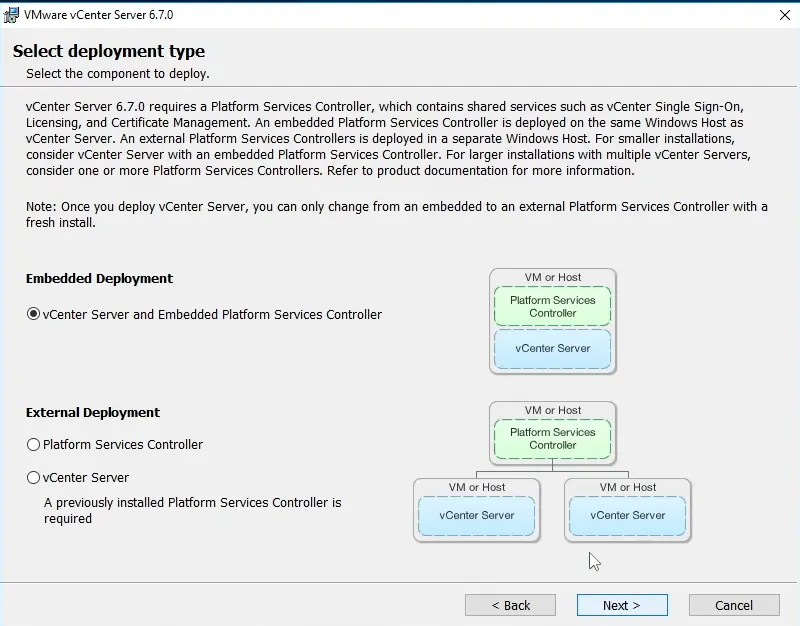Go to the previous step with Back
800x626 pixels.
510,605
